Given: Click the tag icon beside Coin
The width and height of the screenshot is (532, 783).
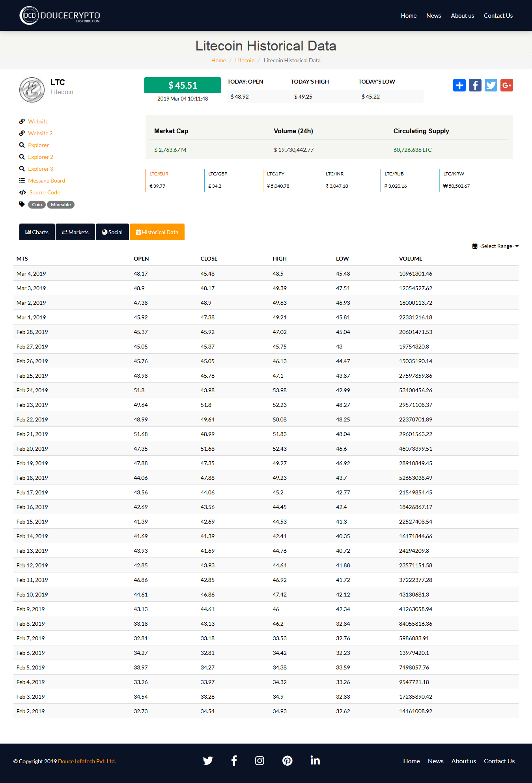Looking at the screenshot, I should pos(22,204).
